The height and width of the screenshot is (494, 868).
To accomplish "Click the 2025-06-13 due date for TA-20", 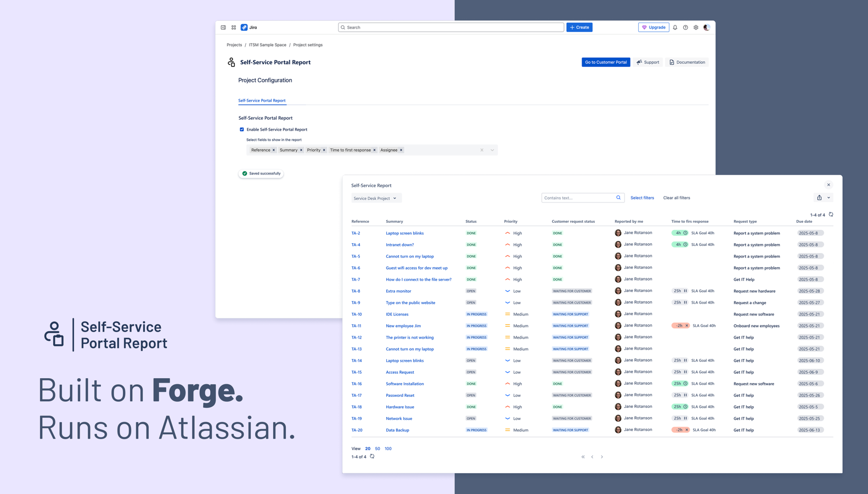I will click(810, 430).
